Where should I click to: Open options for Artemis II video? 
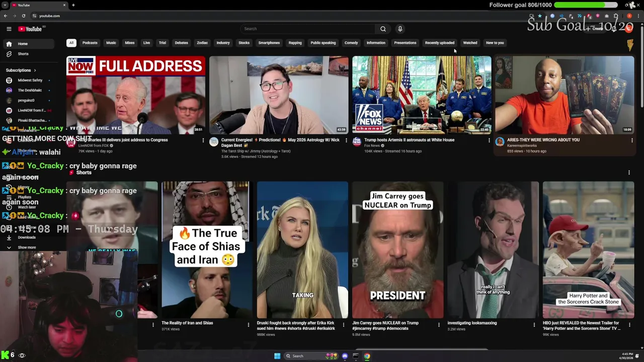pos(489,140)
